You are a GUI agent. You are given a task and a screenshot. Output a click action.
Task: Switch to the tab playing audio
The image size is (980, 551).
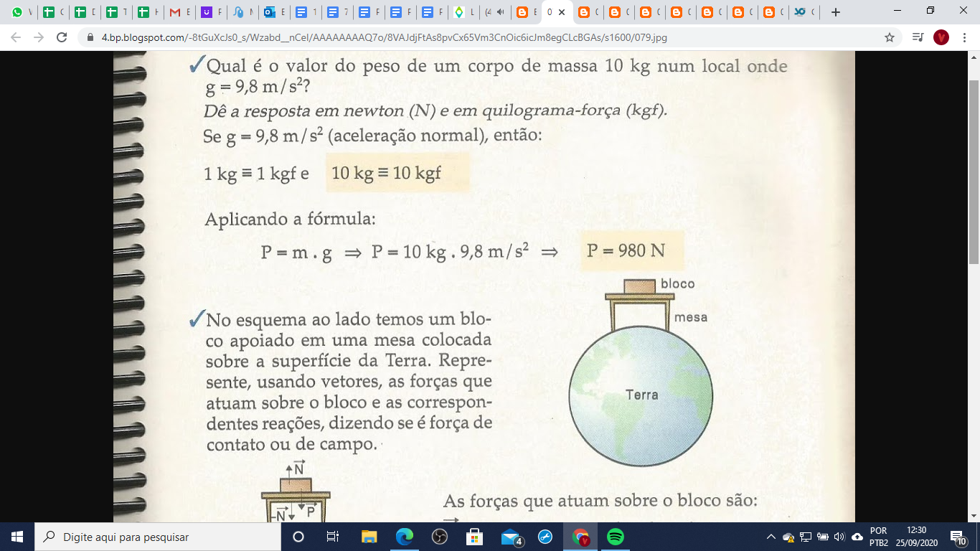click(x=494, y=12)
